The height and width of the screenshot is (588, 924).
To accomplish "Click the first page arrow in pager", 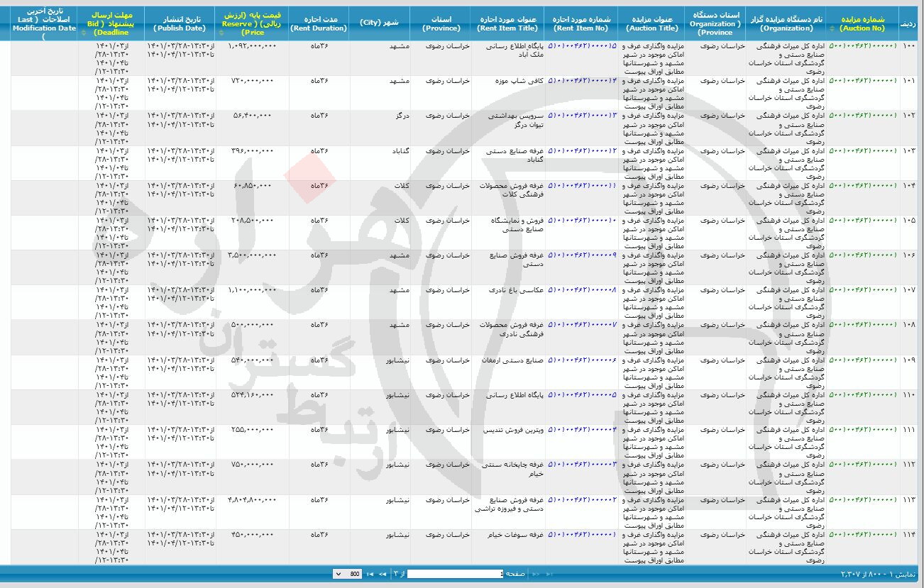I will 549,574.
